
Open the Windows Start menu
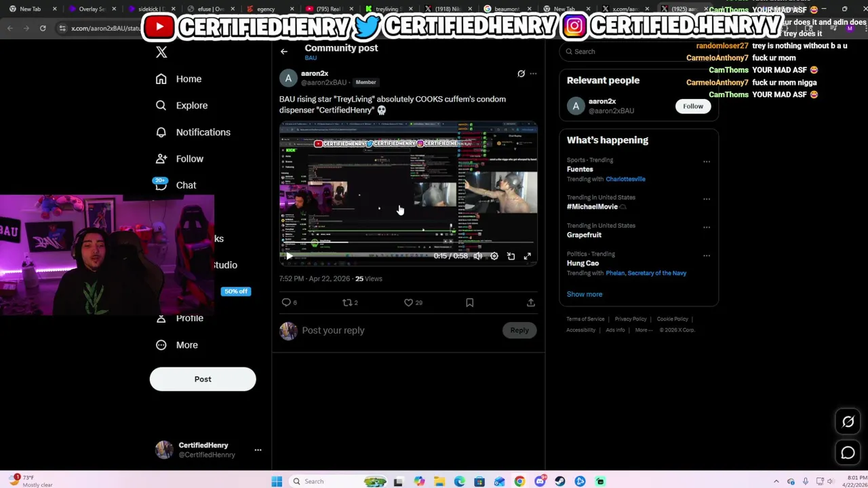click(277, 481)
